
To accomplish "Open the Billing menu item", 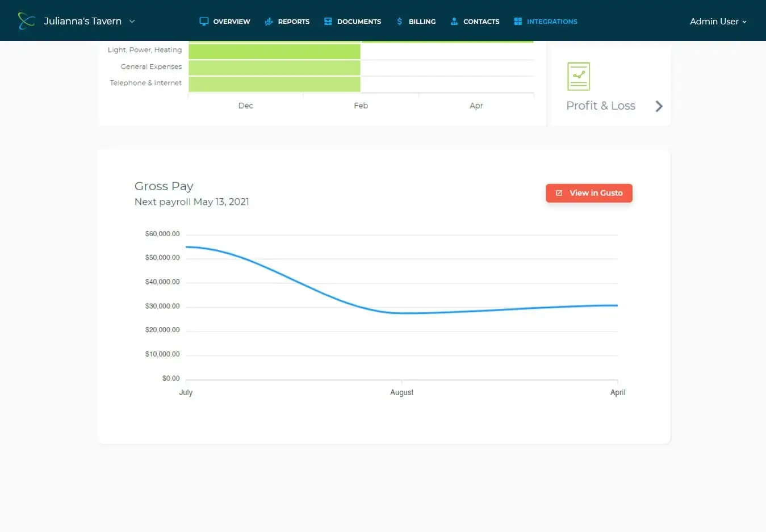I will [x=422, y=22].
